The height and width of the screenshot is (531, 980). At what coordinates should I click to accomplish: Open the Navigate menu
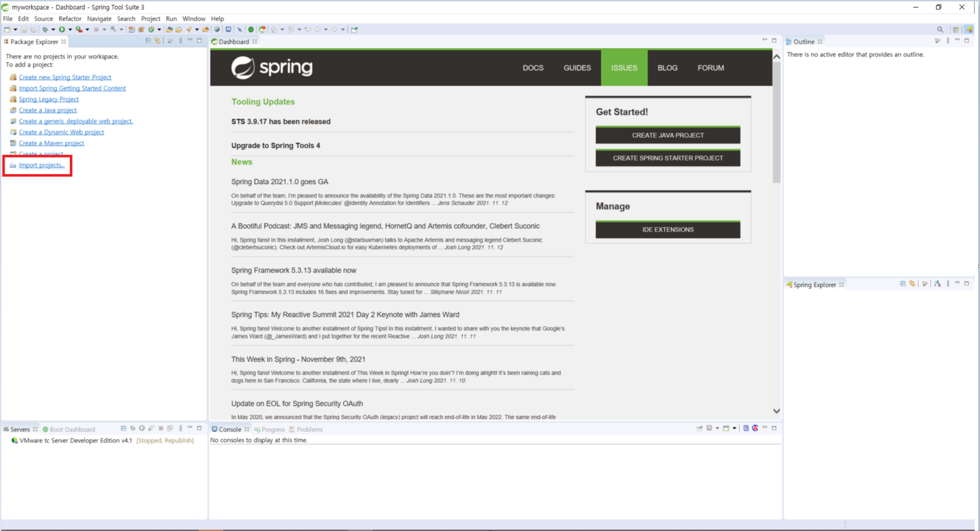click(99, 18)
